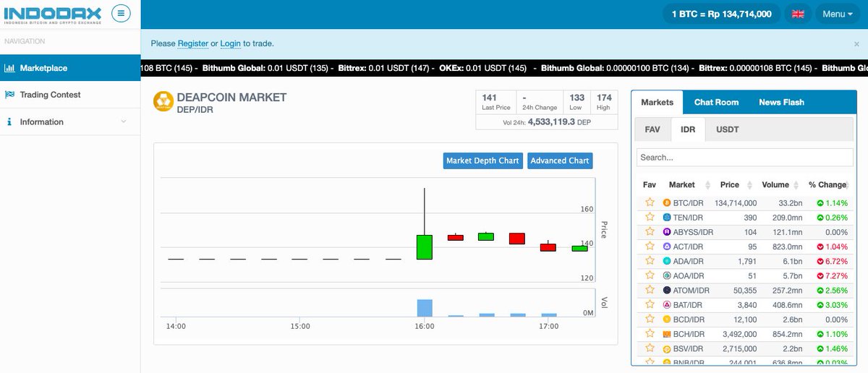
Task: Dismiss the register/login notice
Action: 856,44
